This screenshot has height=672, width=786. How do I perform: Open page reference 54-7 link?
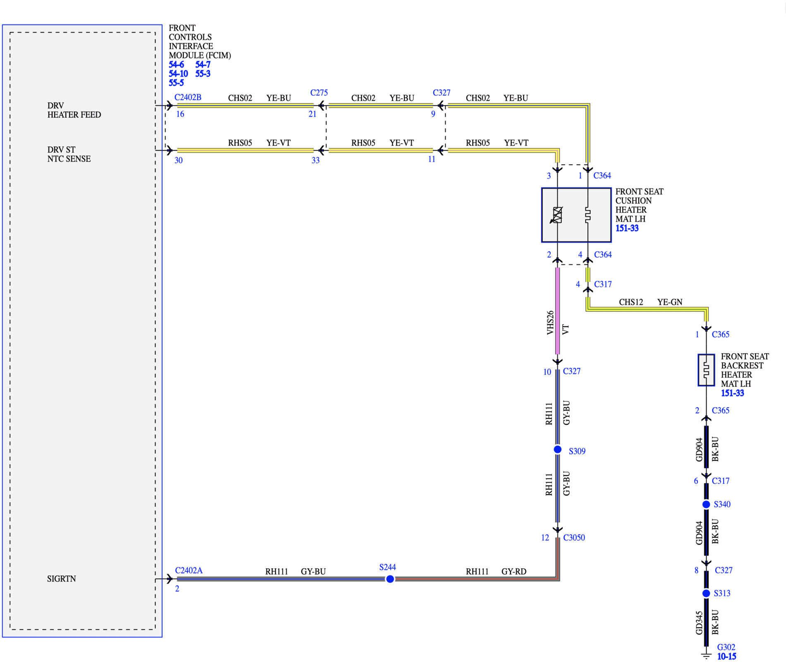[x=203, y=65]
